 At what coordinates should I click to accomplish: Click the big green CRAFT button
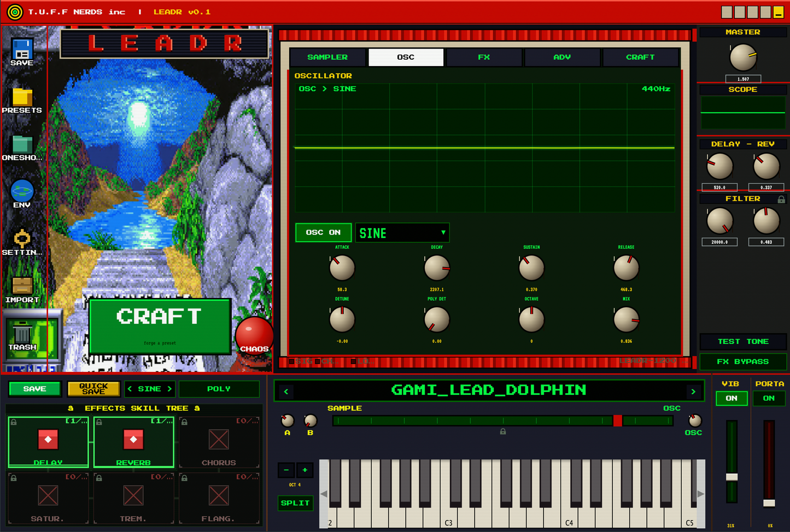pyautogui.click(x=160, y=326)
